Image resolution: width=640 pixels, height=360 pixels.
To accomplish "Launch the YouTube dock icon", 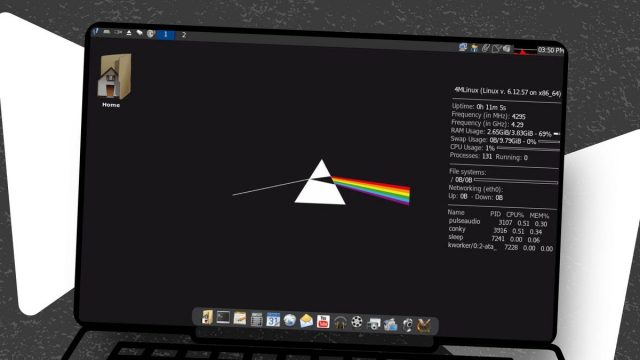I will (x=323, y=322).
